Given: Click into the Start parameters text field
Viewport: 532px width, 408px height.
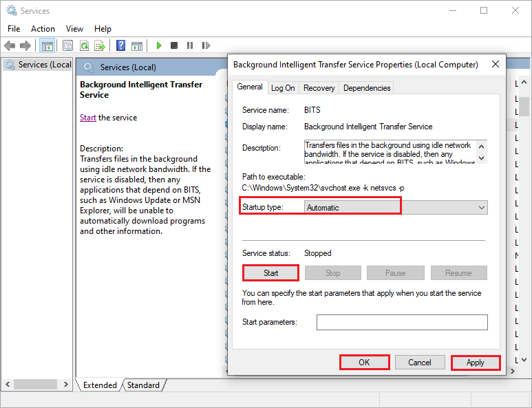Looking at the screenshot, I should 402,322.
